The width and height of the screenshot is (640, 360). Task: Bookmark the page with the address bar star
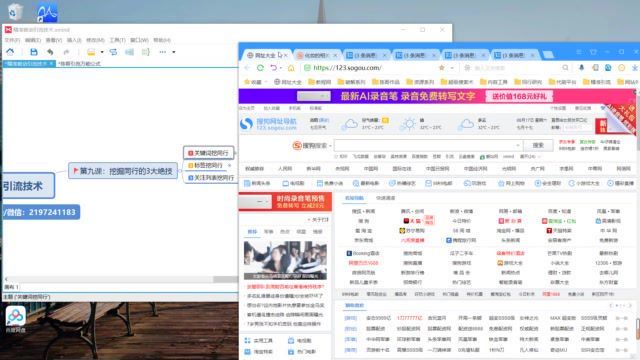point(442,68)
